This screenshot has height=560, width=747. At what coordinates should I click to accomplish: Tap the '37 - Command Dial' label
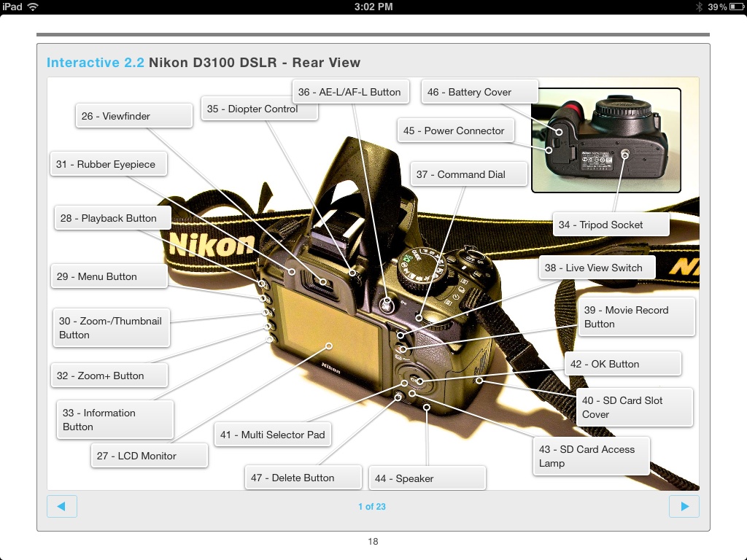click(x=469, y=174)
